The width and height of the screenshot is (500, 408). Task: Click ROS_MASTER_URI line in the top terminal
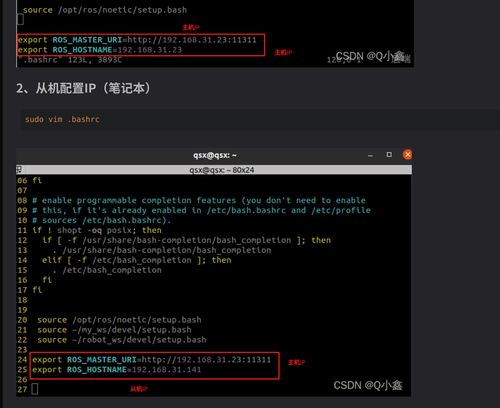137,40
